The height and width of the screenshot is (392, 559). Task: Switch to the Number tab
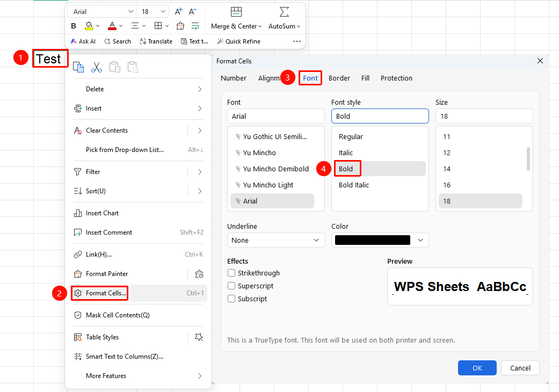(x=234, y=78)
